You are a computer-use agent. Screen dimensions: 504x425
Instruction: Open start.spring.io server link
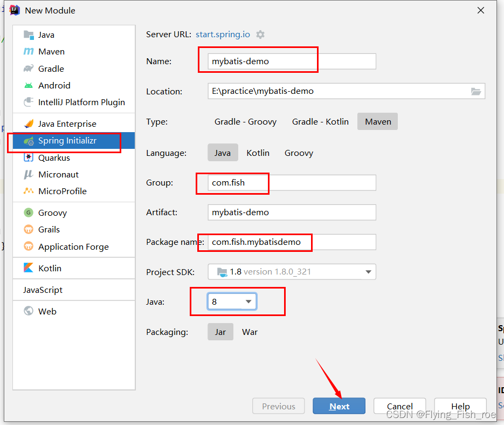223,35
